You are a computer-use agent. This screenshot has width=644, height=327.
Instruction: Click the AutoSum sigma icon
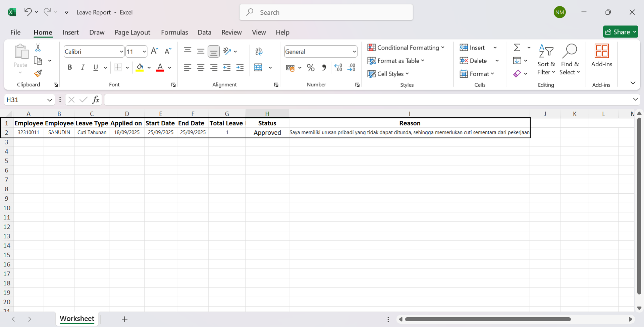click(517, 48)
